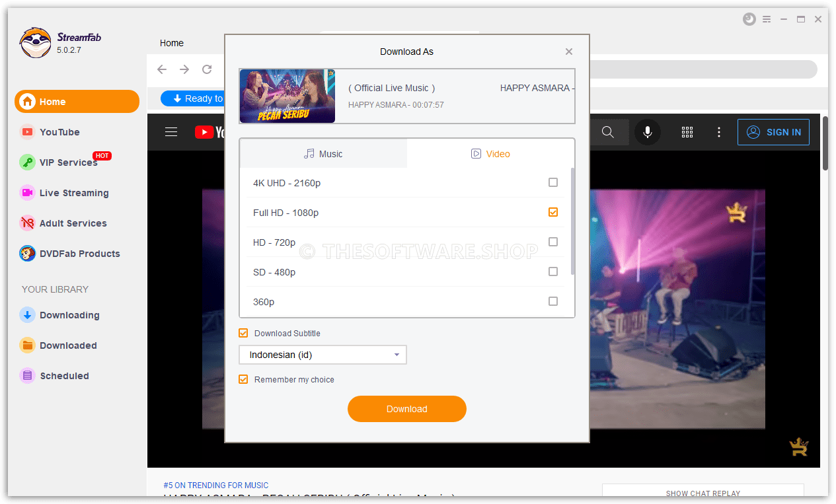
Task: Click the crown channel logo bottom-right of player
Action: [799, 447]
